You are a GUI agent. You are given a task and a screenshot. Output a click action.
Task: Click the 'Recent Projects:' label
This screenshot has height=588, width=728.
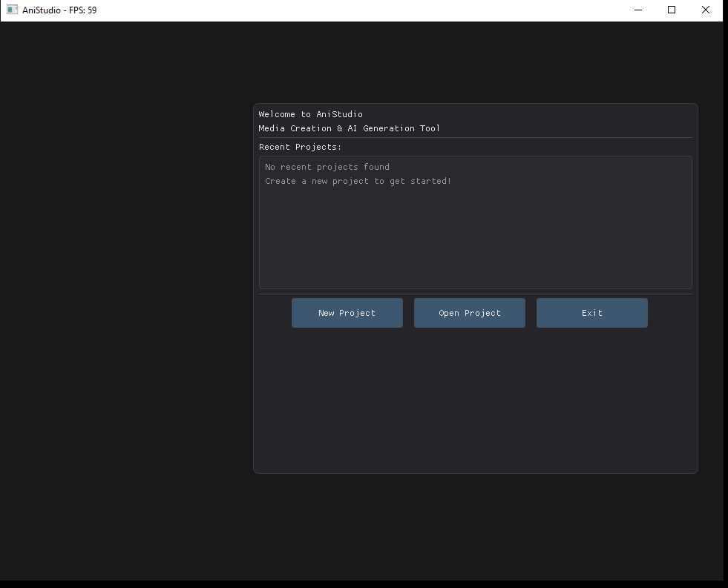tap(300, 147)
